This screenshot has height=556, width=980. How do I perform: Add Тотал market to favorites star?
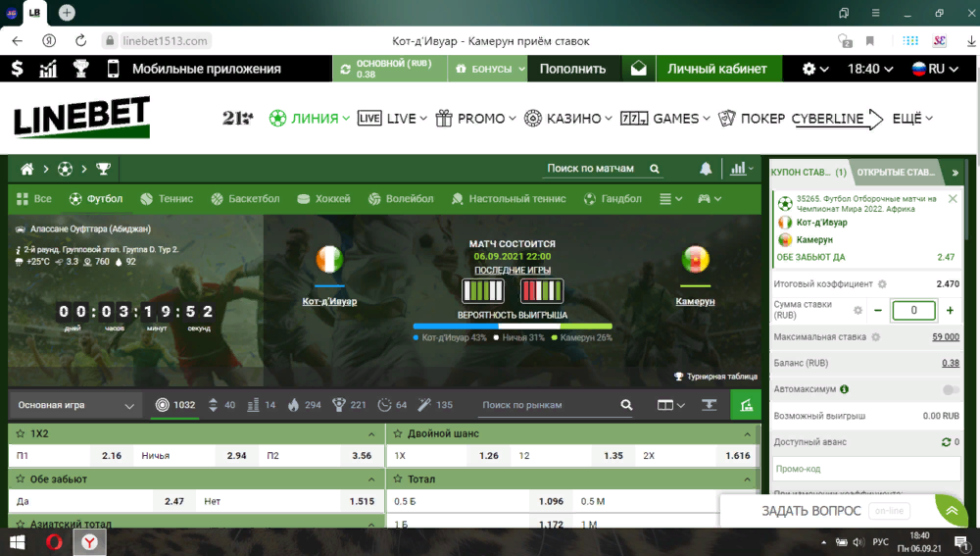(x=398, y=480)
